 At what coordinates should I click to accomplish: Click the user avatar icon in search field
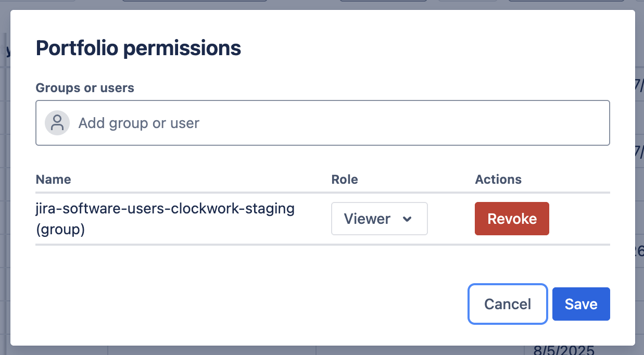point(57,123)
